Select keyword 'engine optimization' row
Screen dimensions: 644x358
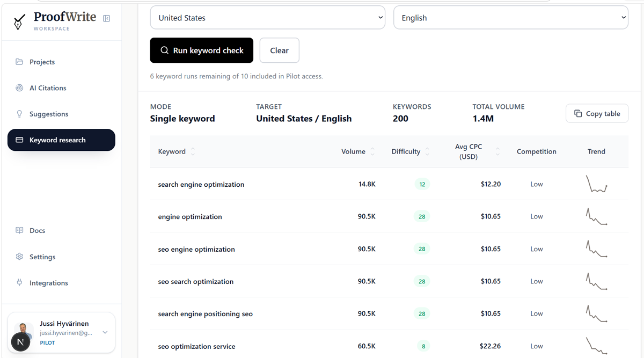click(x=190, y=217)
